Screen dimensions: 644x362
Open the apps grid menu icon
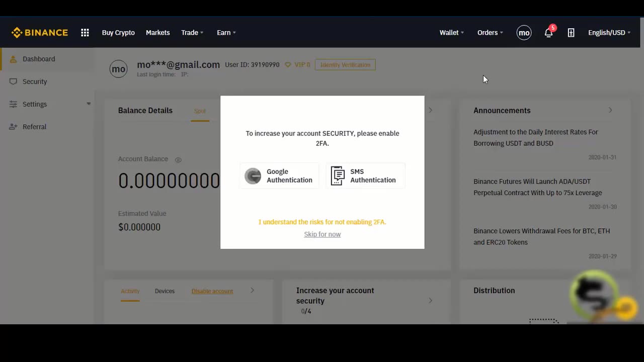(x=85, y=33)
